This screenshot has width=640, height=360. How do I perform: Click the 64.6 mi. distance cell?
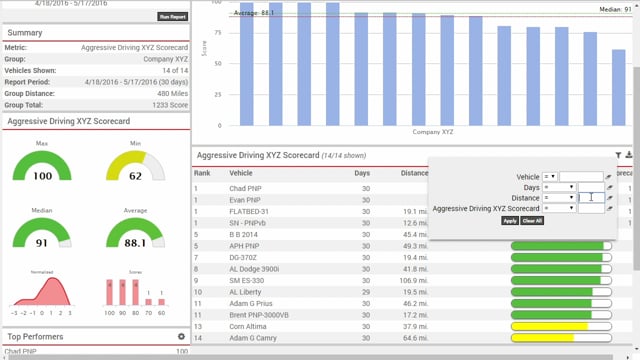[416, 338]
